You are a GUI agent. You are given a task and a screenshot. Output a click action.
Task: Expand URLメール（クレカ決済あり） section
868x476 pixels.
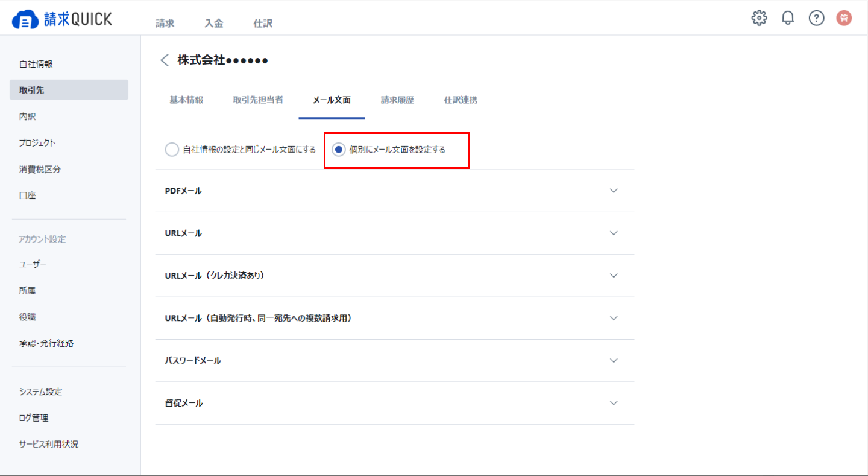395,276
